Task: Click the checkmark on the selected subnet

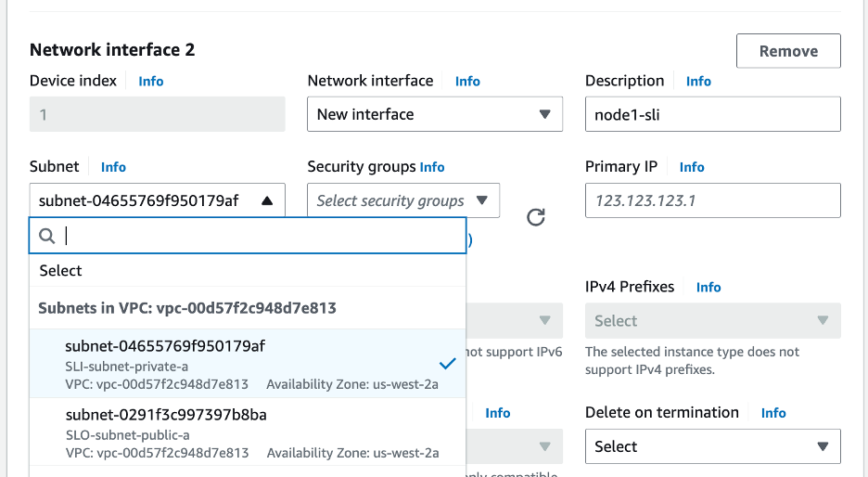Action: point(447,364)
